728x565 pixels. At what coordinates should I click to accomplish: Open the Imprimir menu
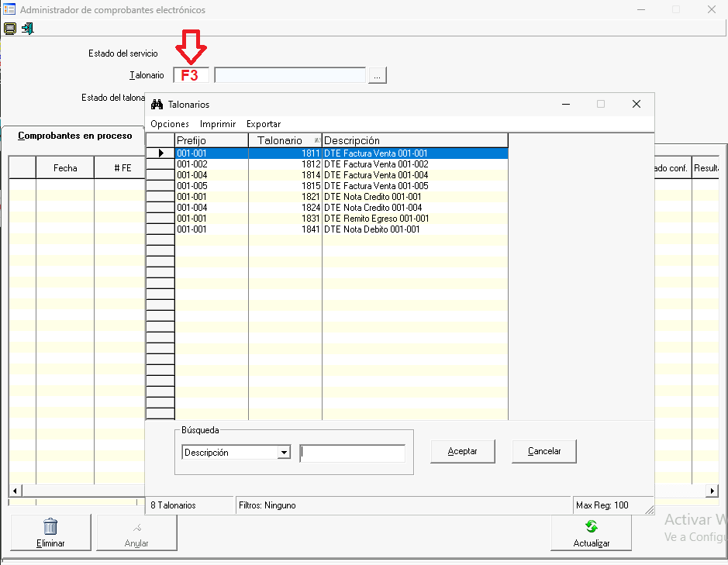click(218, 124)
